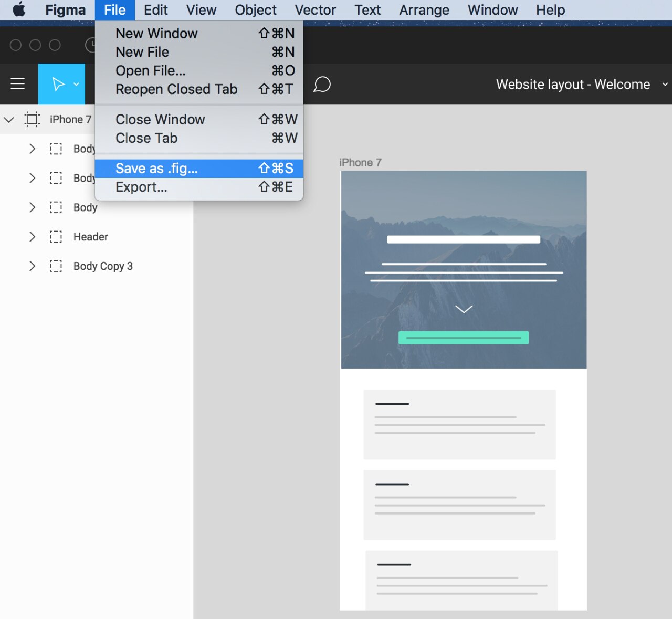
Task: Open the Arrange menu
Action: [x=424, y=10]
